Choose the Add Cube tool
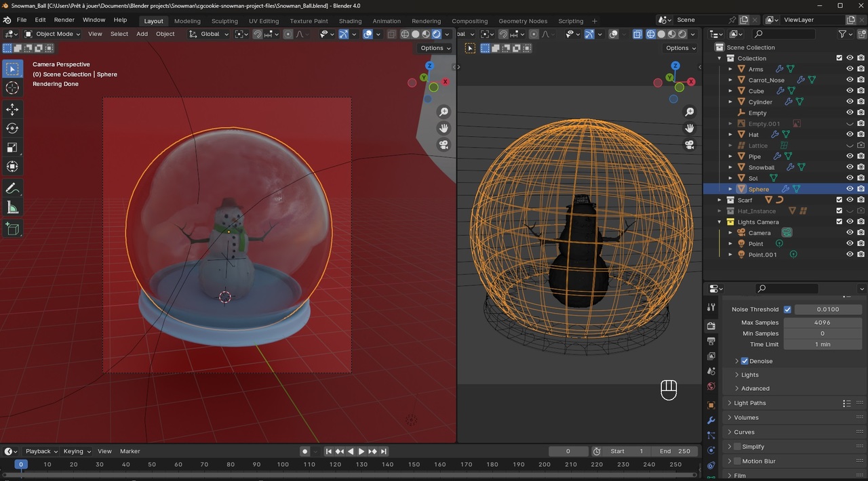This screenshot has height=481, width=868. point(12,229)
